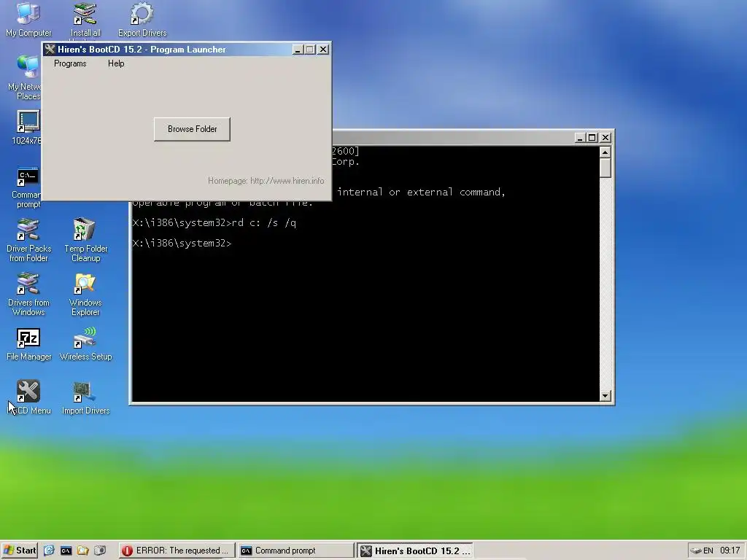Click the Start button on taskbar
The image size is (747, 560).
(x=20, y=551)
